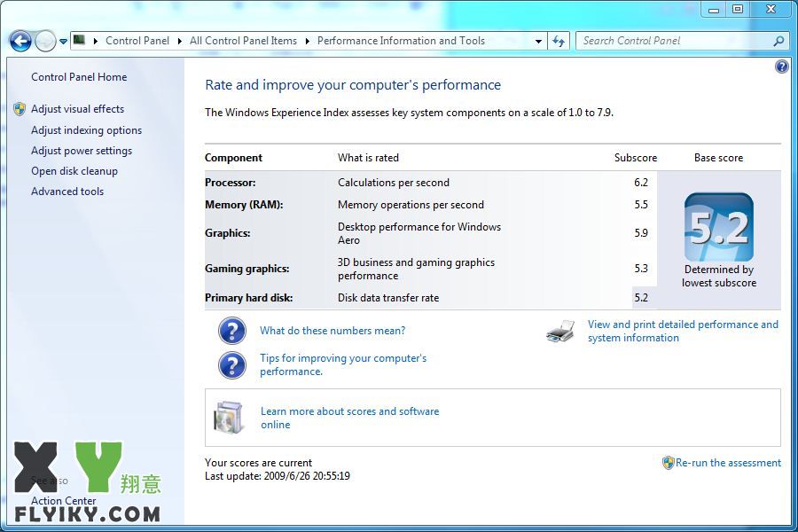Go to Control Panel Home
The width and height of the screenshot is (798, 532).
click(x=79, y=77)
